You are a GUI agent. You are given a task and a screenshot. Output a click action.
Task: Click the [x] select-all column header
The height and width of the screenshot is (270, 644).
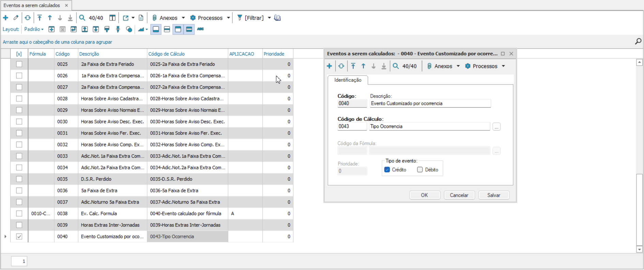(19, 54)
